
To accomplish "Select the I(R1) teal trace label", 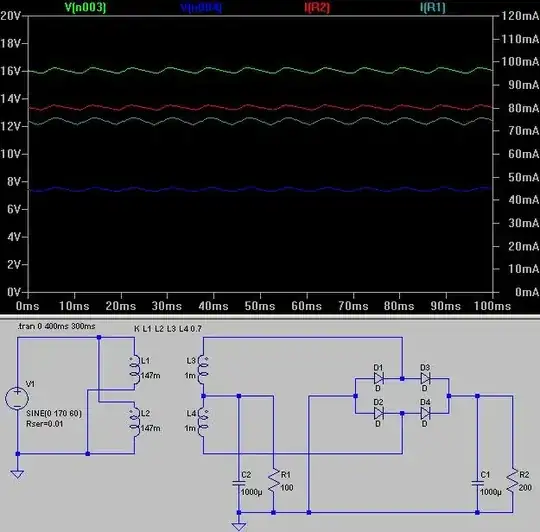I will pos(433,7).
